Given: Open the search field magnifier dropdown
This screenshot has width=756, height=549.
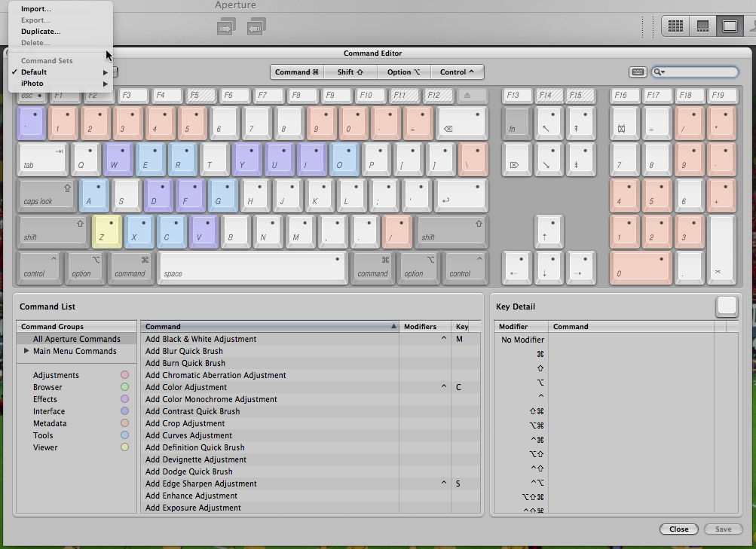Looking at the screenshot, I should pyautogui.click(x=659, y=72).
